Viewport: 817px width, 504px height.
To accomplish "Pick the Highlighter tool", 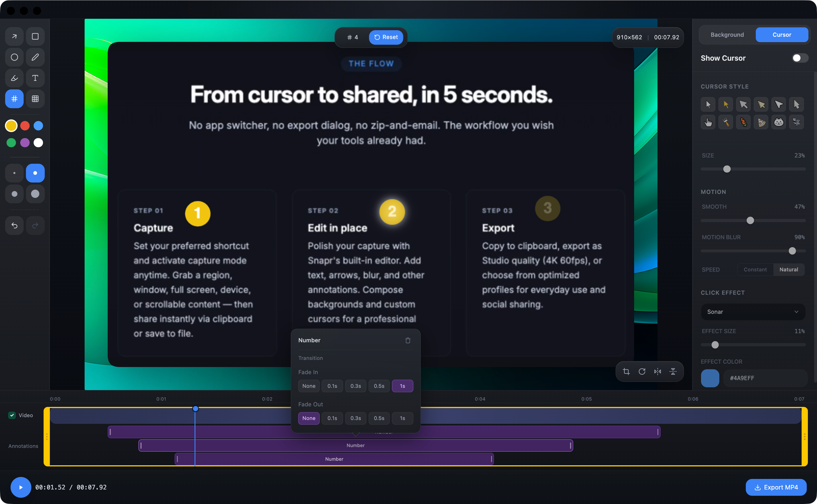I will 14,78.
